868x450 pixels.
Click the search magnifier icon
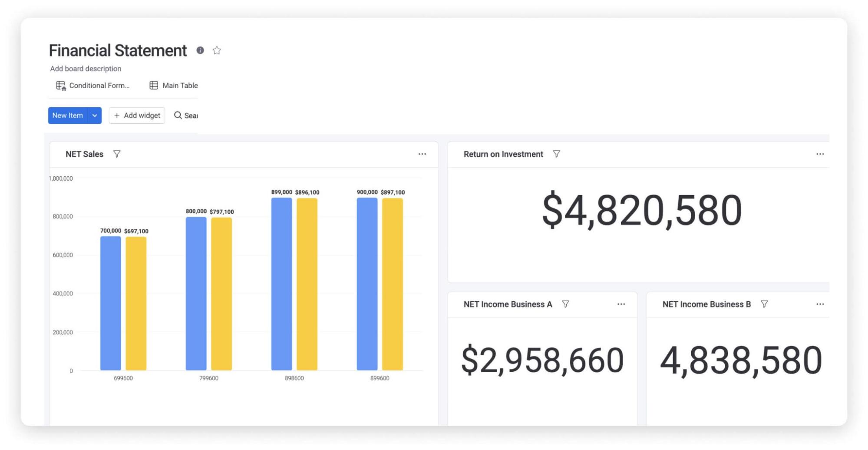[x=178, y=115]
